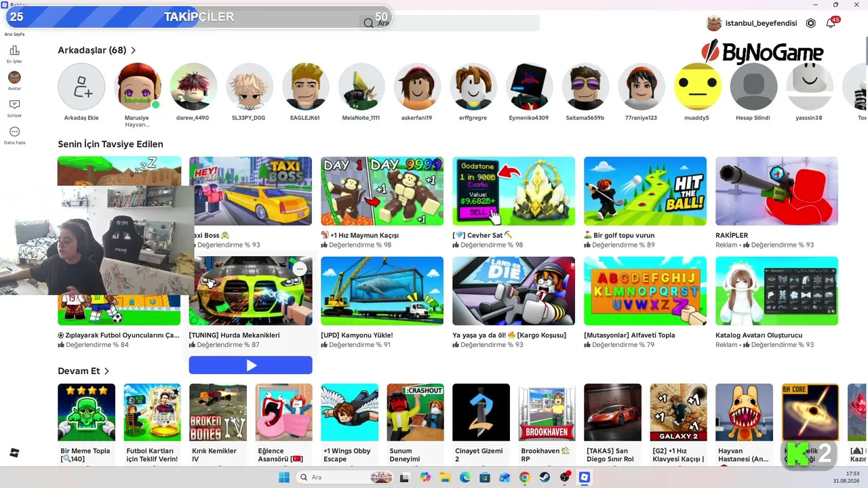Image resolution: width=868 pixels, height=488 pixels.
Task: Open the Bir golf topu vurun title
Action: (x=619, y=235)
